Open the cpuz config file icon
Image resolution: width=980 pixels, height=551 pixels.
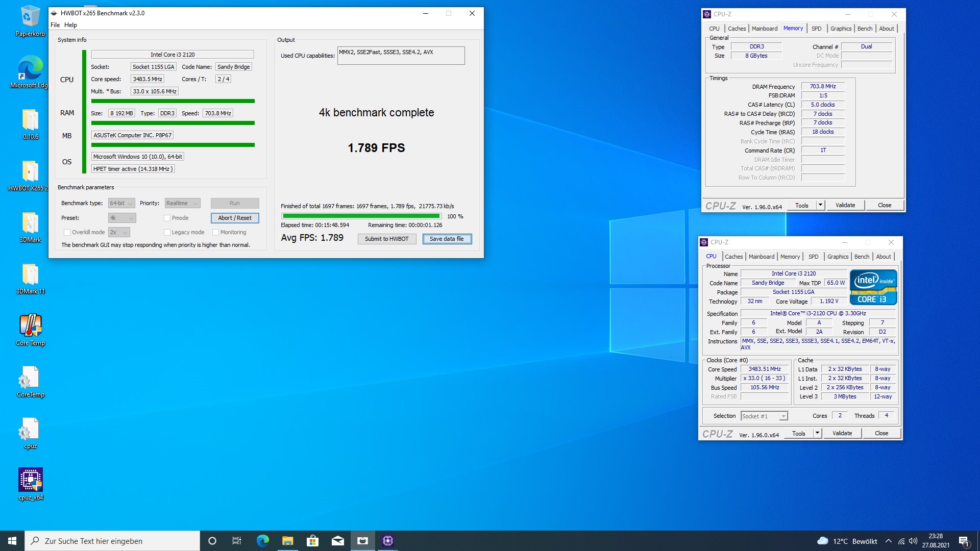(x=30, y=433)
